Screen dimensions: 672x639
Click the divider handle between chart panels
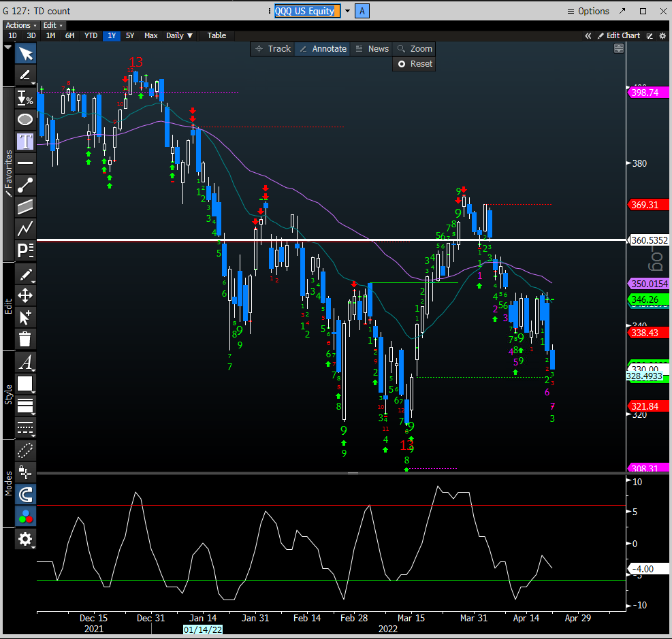(353, 473)
